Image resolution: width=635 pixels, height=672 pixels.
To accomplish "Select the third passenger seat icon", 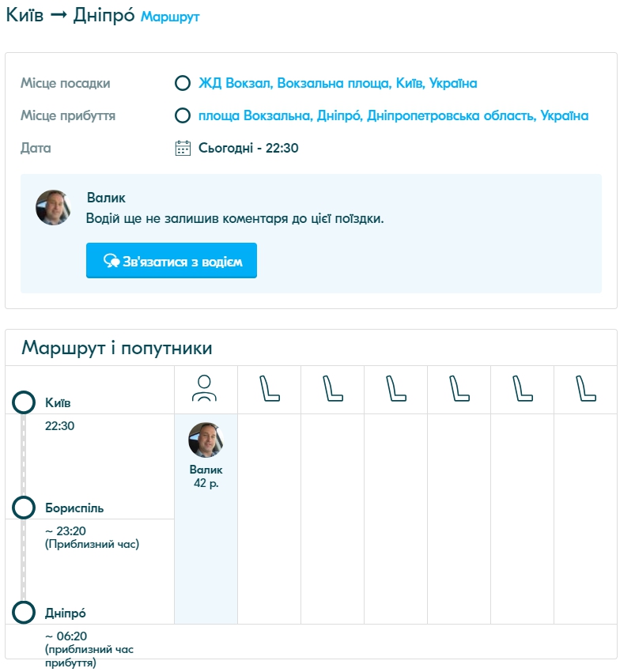I will coord(395,388).
